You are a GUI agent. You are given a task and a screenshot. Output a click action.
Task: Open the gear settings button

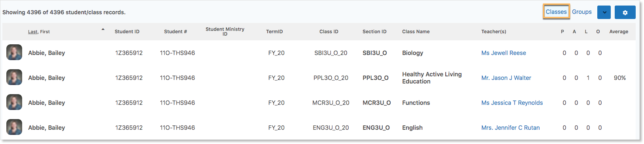pos(625,12)
